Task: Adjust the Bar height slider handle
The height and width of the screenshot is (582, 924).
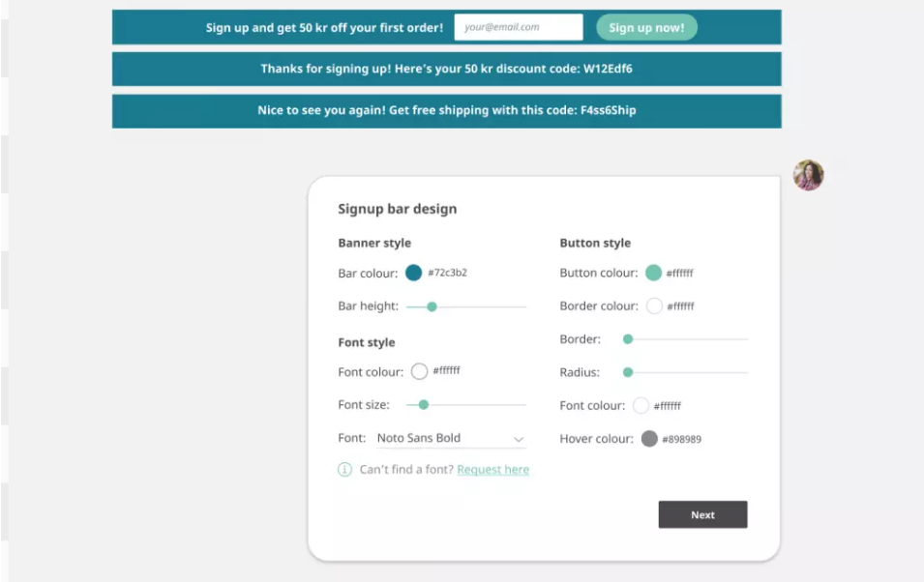Action: pyautogui.click(x=432, y=306)
